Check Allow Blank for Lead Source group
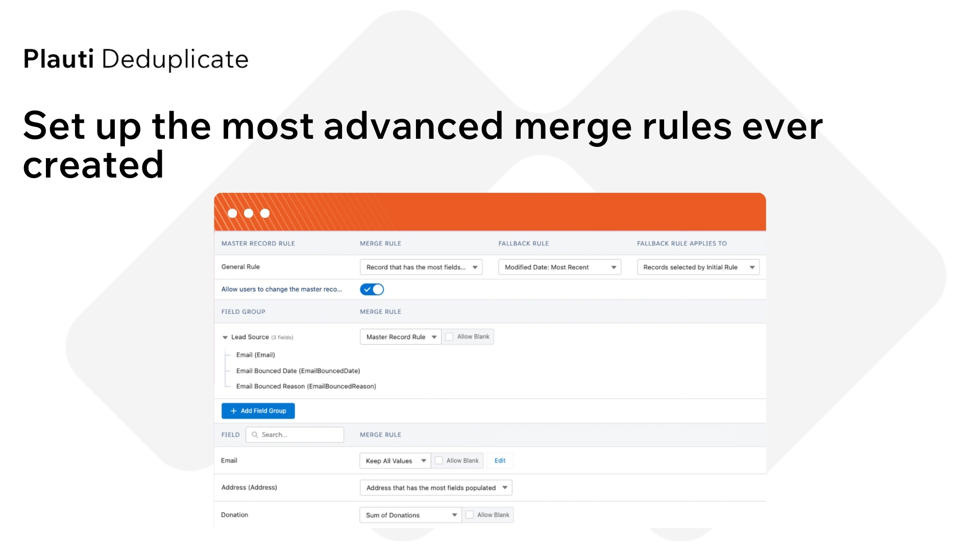The width and height of the screenshot is (980, 551). click(449, 337)
